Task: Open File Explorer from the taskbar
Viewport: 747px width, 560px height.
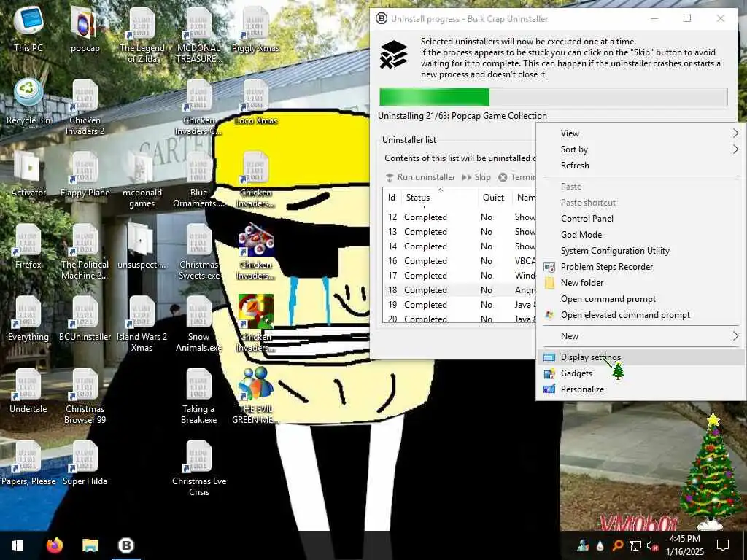Action: tap(90, 545)
